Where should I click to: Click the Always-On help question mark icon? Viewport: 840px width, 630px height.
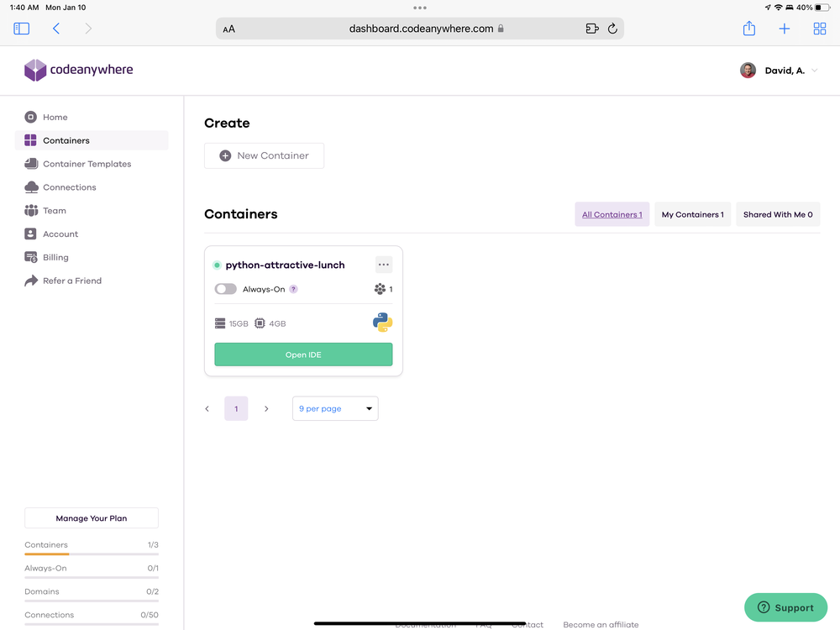click(x=293, y=289)
